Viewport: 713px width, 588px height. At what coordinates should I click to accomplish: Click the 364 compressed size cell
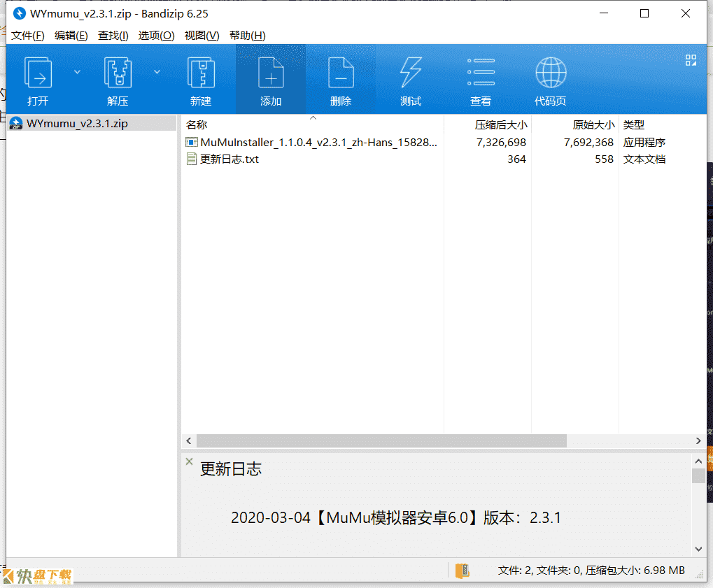click(x=516, y=159)
